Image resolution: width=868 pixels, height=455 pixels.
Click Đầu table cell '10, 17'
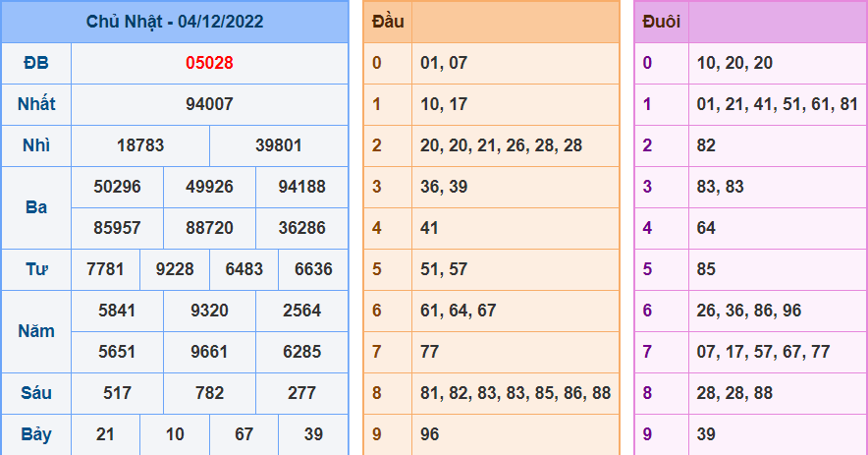coord(444,103)
